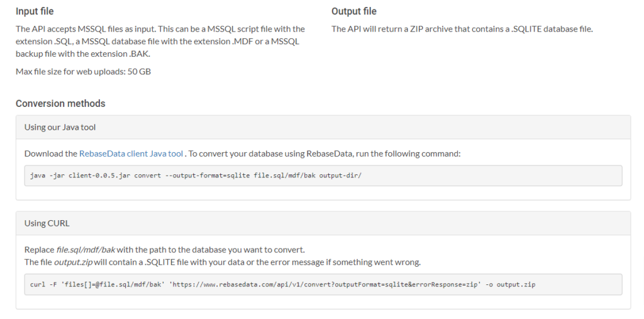Click the rebasedata.com API URL in curl command
The image size is (644, 319).
(x=325, y=284)
